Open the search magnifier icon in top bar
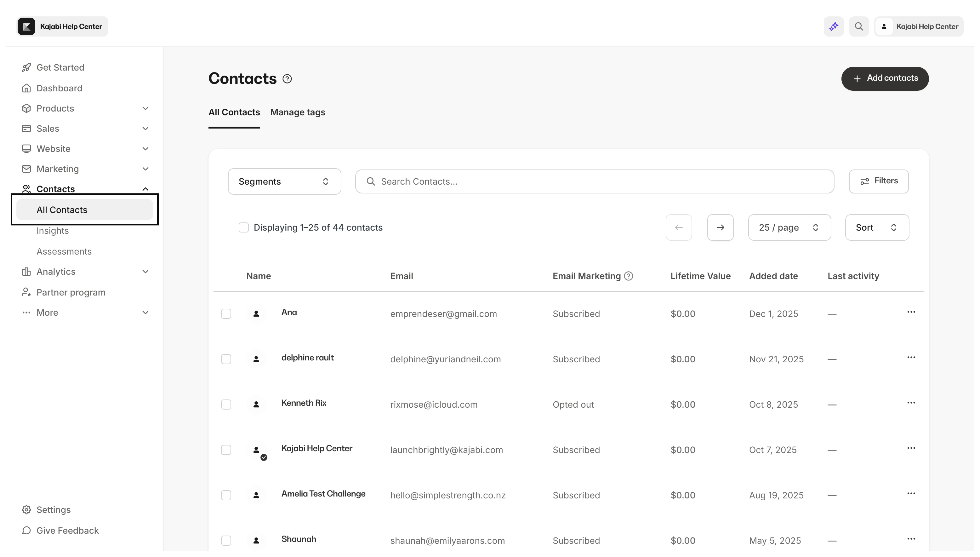 pyautogui.click(x=859, y=26)
